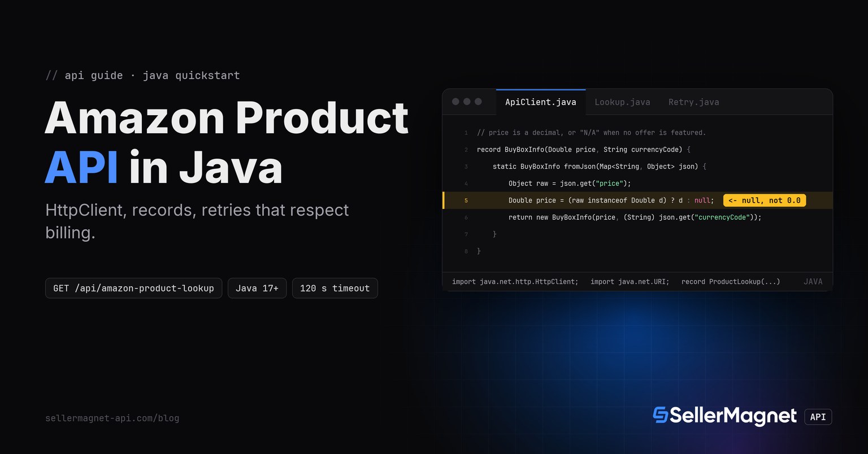The width and height of the screenshot is (868, 454).
Task: Click the '// price is a decimal' comment
Action: pos(592,133)
